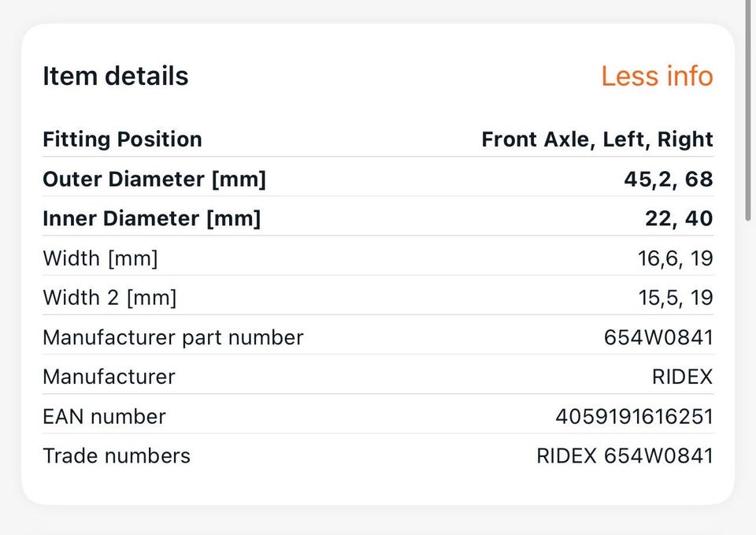The width and height of the screenshot is (756, 535).
Task: Click the Width 2 value 15,5, 19
Action: [x=675, y=298]
